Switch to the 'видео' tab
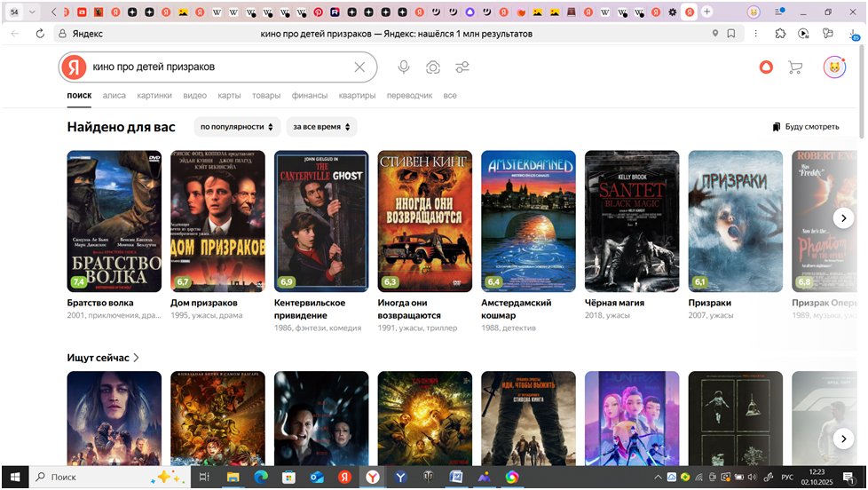Viewport: 868px width, 490px height. (195, 95)
